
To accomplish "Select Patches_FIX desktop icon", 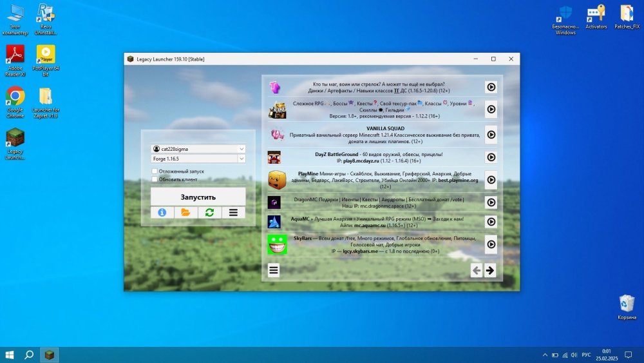I will [x=627, y=17].
